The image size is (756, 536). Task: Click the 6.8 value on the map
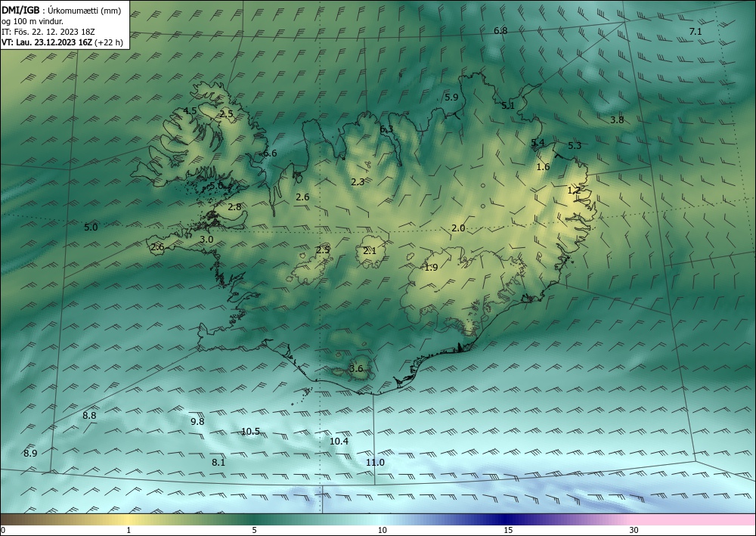coord(500,31)
